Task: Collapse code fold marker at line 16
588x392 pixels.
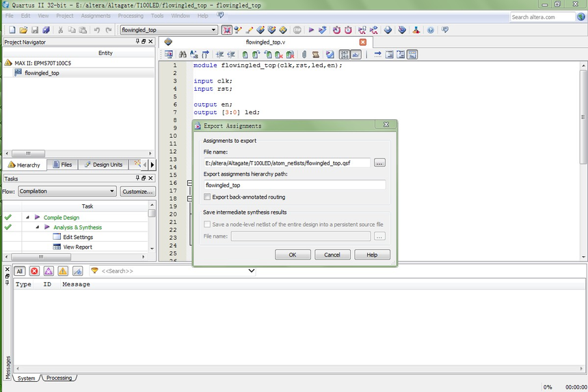Action: click(x=190, y=183)
